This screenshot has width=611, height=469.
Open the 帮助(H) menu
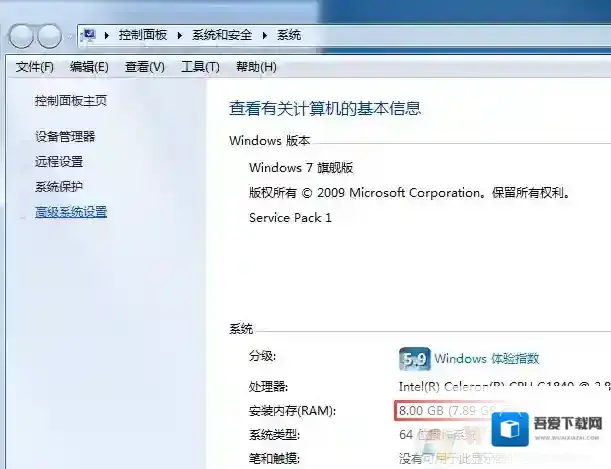pyautogui.click(x=256, y=67)
